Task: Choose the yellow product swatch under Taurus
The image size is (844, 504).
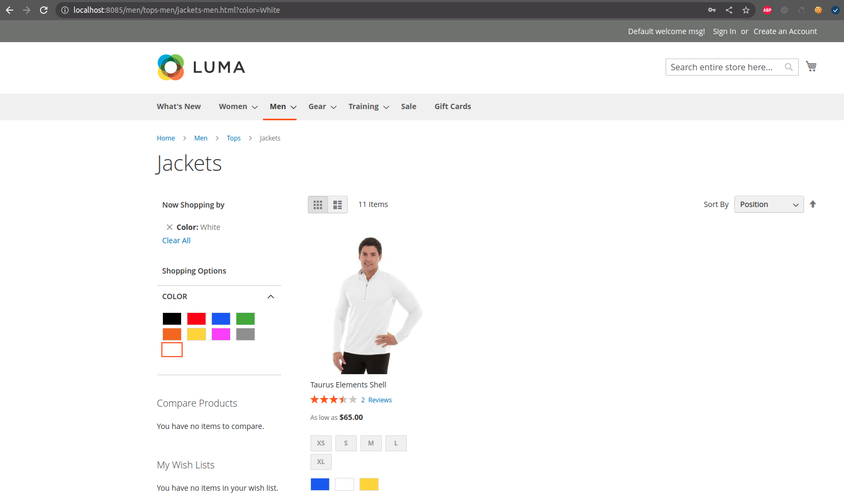Action: (369, 484)
